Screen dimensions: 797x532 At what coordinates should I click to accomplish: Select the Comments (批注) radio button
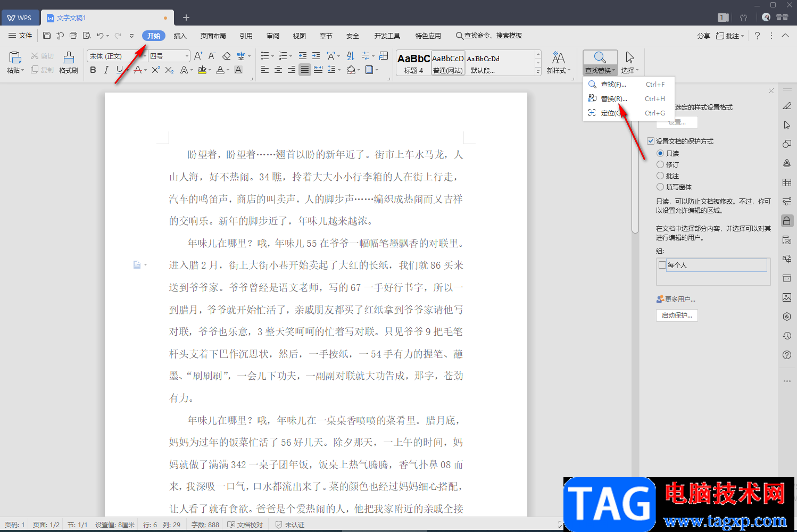[x=660, y=176]
